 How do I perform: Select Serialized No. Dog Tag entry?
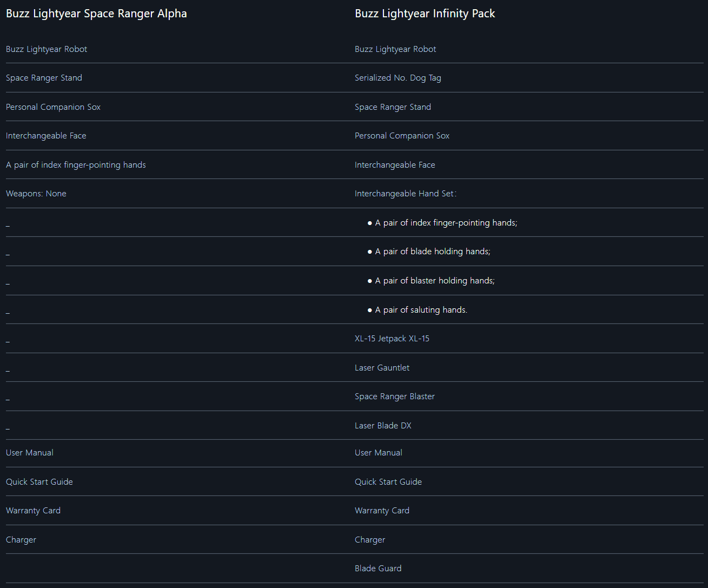398,78
